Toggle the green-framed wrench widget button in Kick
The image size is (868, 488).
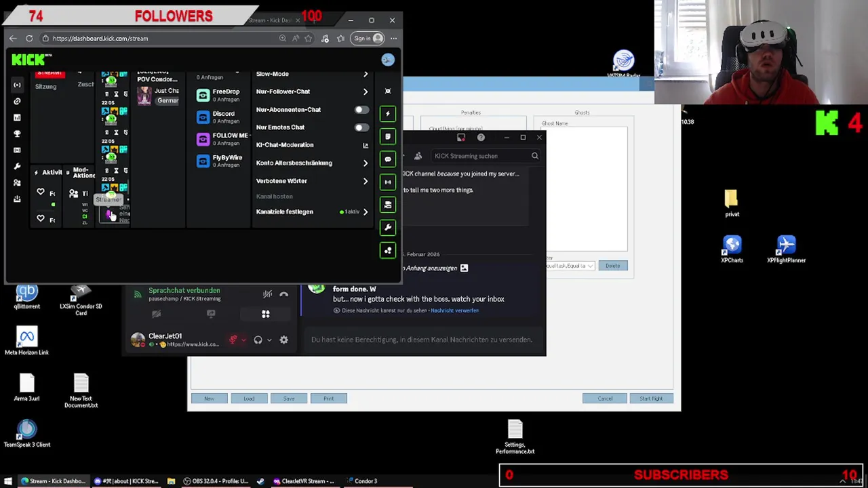coord(388,227)
